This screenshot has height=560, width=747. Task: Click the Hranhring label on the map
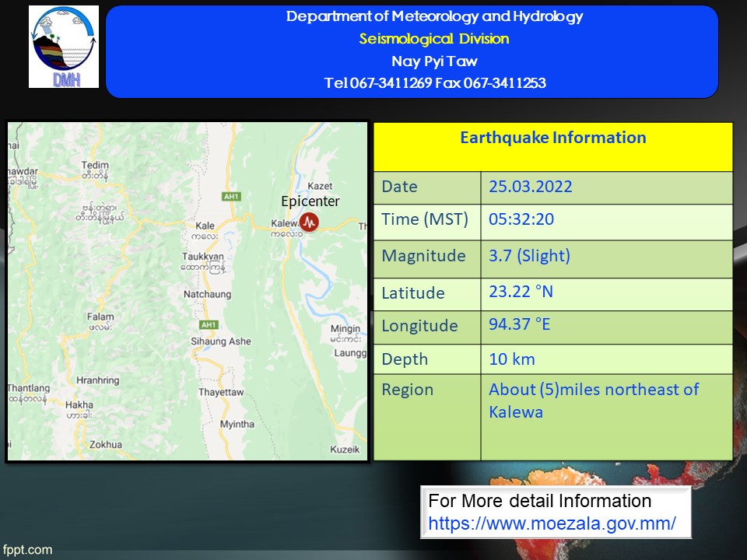pos(98,380)
